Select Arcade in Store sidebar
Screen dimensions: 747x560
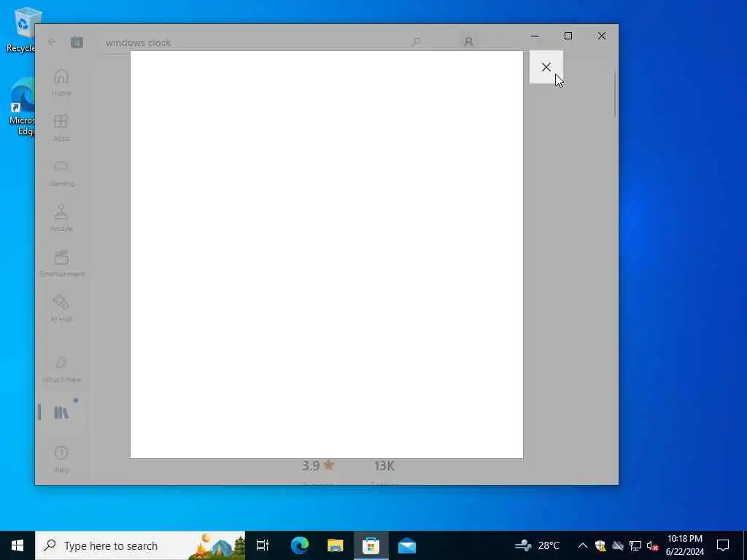click(61, 218)
